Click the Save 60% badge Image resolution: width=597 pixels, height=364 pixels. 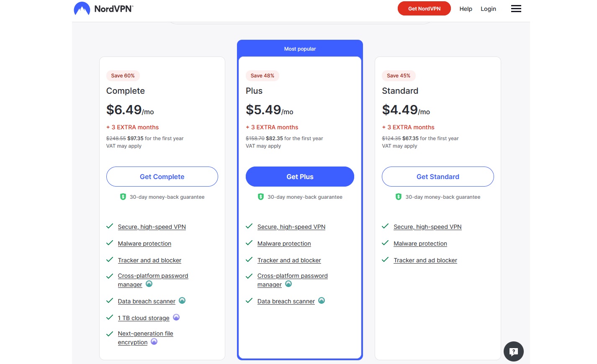click(x=123, y=76)
